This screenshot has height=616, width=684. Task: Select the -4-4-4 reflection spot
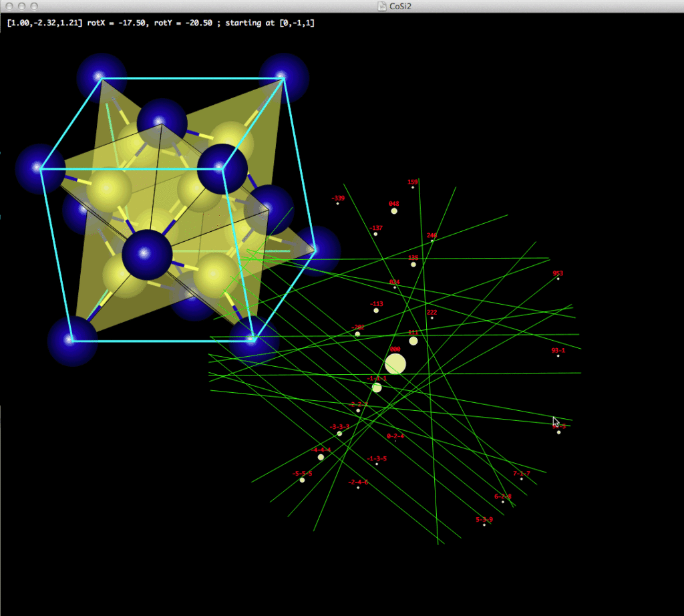321,457
